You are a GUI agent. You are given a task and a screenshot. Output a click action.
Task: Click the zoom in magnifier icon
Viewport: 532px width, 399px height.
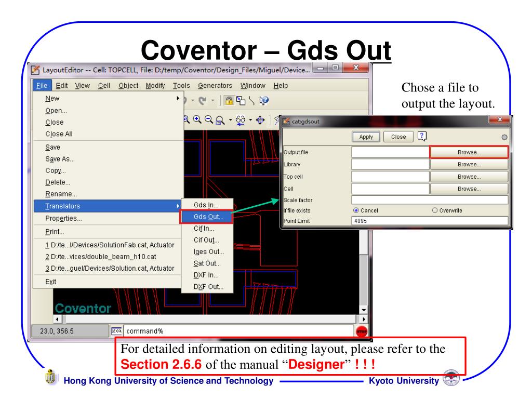(x=197, y=119)
